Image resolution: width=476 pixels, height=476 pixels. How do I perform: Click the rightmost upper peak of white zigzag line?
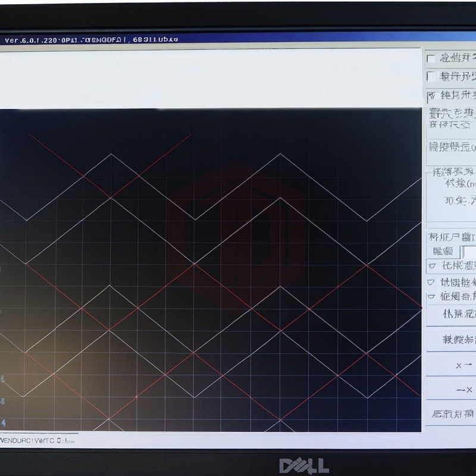tap(280, 155)
